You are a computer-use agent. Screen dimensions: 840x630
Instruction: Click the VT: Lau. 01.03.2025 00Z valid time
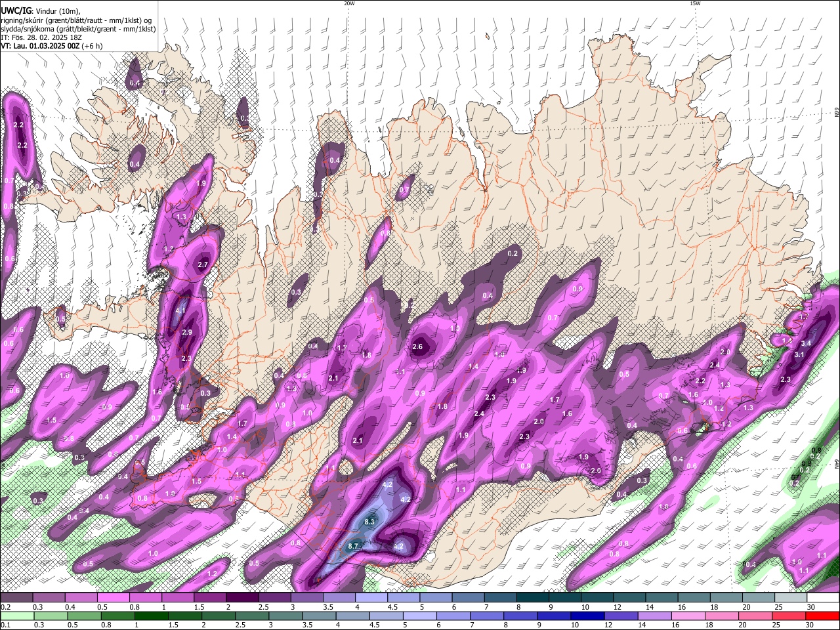tap(41, 47)
